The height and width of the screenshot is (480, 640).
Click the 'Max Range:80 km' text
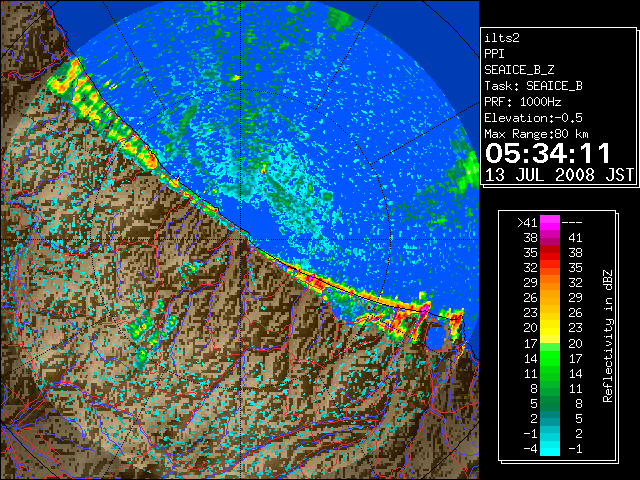tap(536, 134)
